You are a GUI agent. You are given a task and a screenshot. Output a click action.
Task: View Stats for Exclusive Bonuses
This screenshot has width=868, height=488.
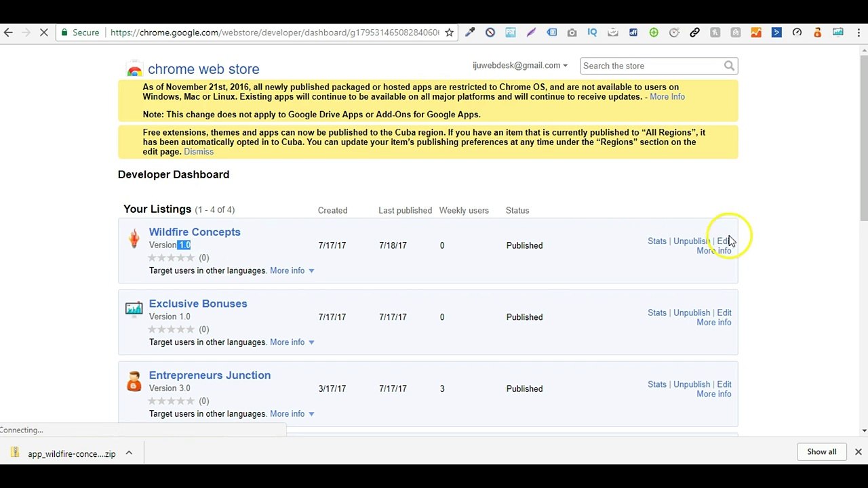tap(657, 313)
